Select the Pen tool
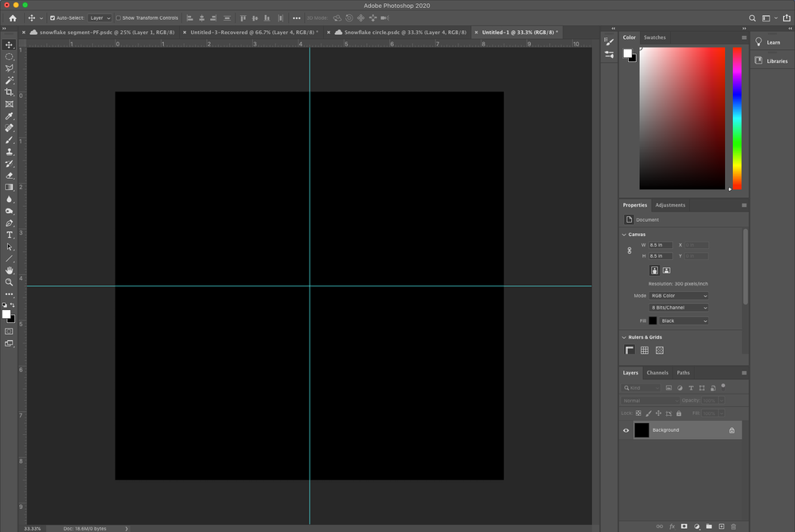Image resolution: width=795 pixels, height=532 pixels. point(9,223)
